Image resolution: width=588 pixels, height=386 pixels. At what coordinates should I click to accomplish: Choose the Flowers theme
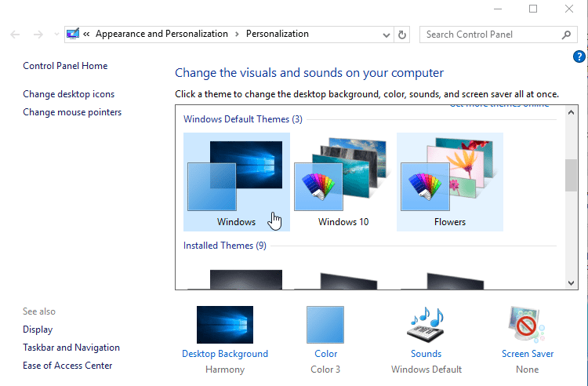coord(450,182)
